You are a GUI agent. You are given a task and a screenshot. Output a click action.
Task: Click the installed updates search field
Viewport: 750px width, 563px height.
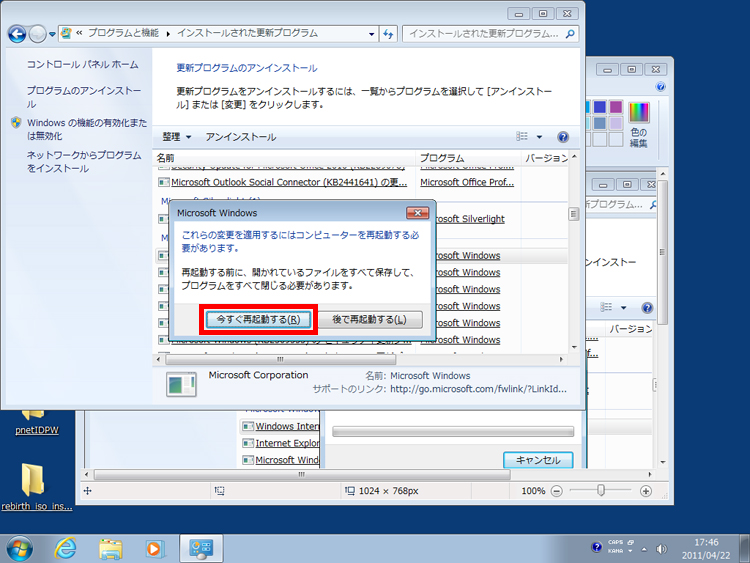pos(484,34)
